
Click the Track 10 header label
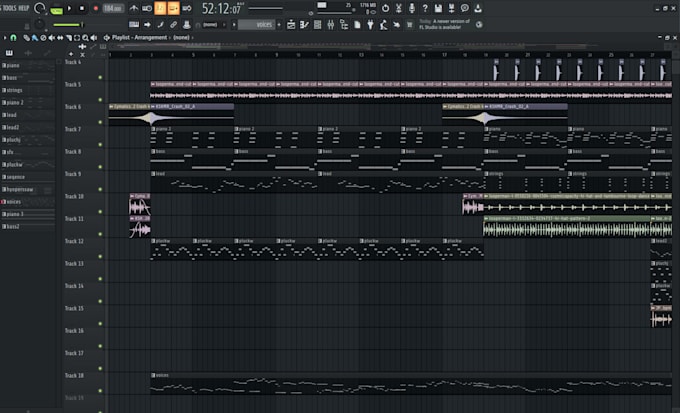[x=74, y=197]
